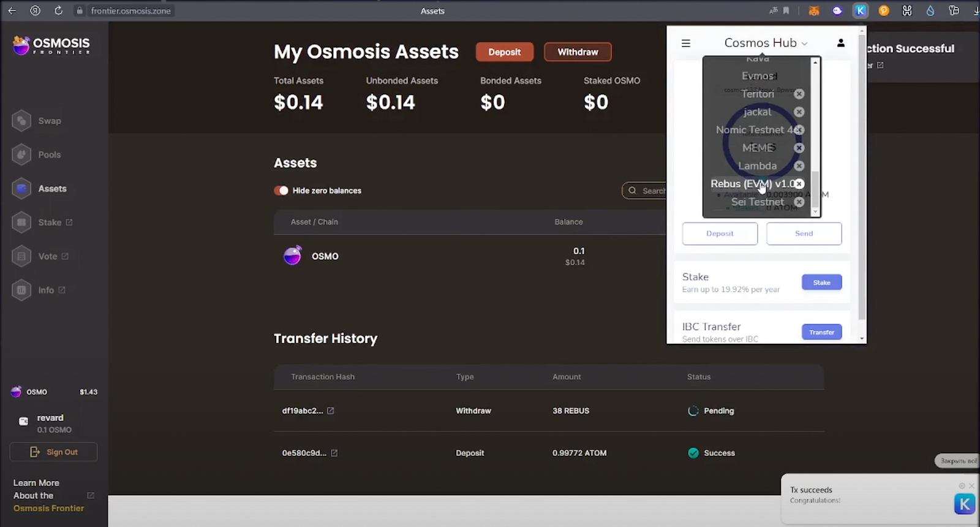
Task: Open the Yandex home button in toolbar
Action: pos(35,10)
